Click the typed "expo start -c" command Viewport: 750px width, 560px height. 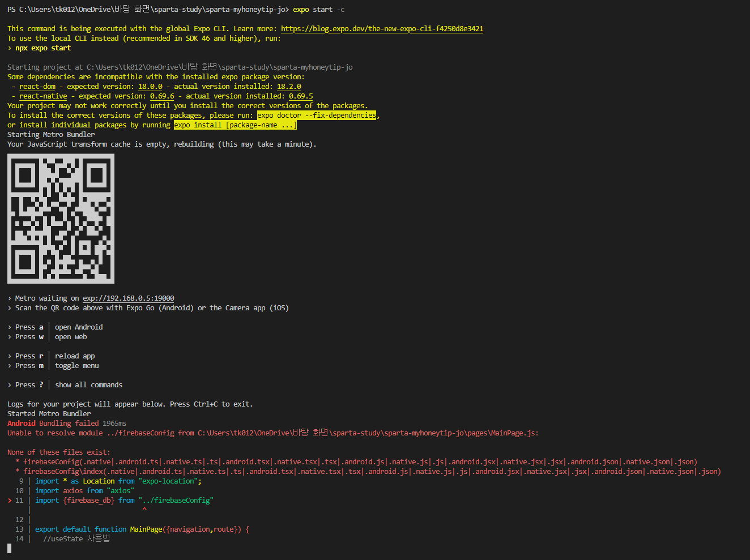pyautogui.click(x=318, y=10)
